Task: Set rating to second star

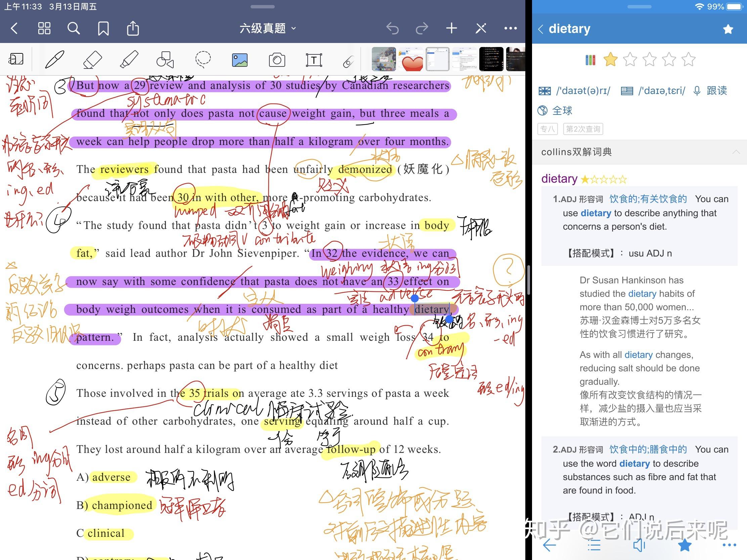Action: (x=630, y=60)
